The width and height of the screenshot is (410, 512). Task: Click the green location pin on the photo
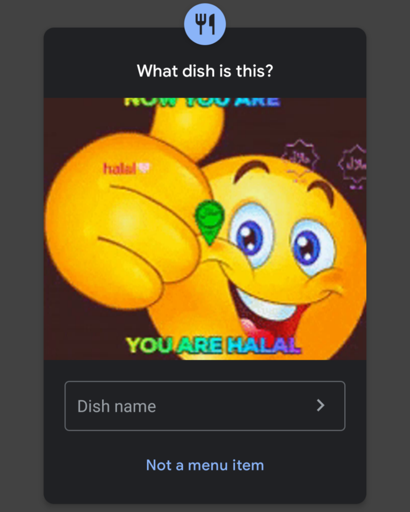(x=209, y=223)
